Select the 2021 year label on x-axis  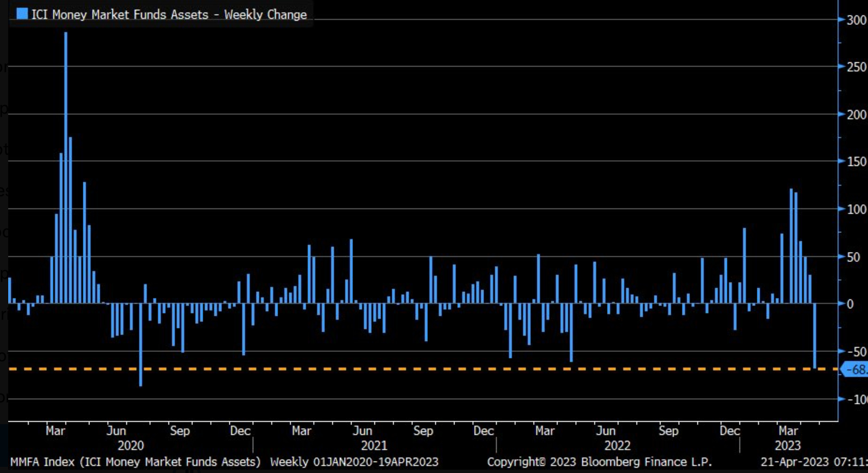click(374, 445)
